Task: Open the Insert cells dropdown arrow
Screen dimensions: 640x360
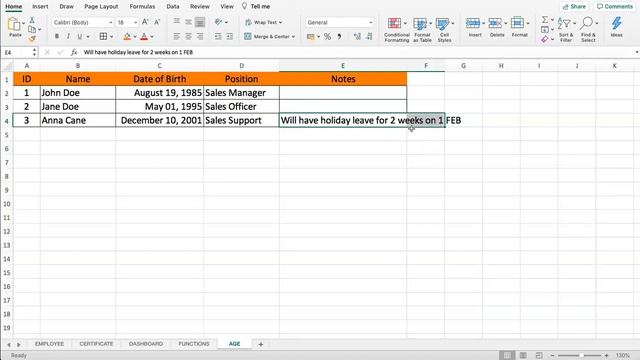Action: pos(483,23)
